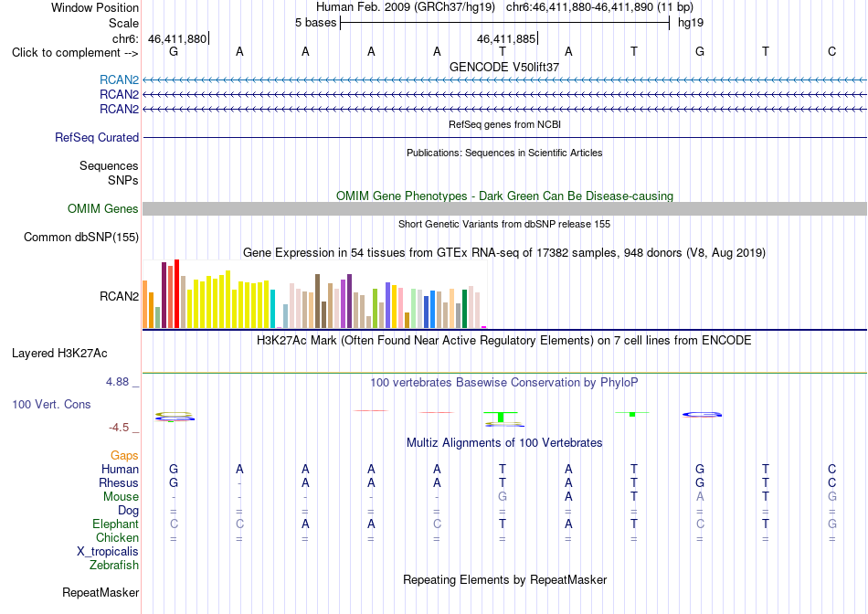Click the SNPs track label
This screenshot has height=614, width=868.
[x=123, y=181]
